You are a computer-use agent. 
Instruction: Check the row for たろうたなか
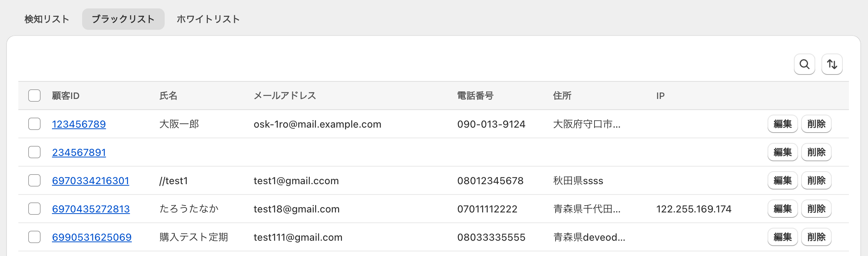(34, 209)
